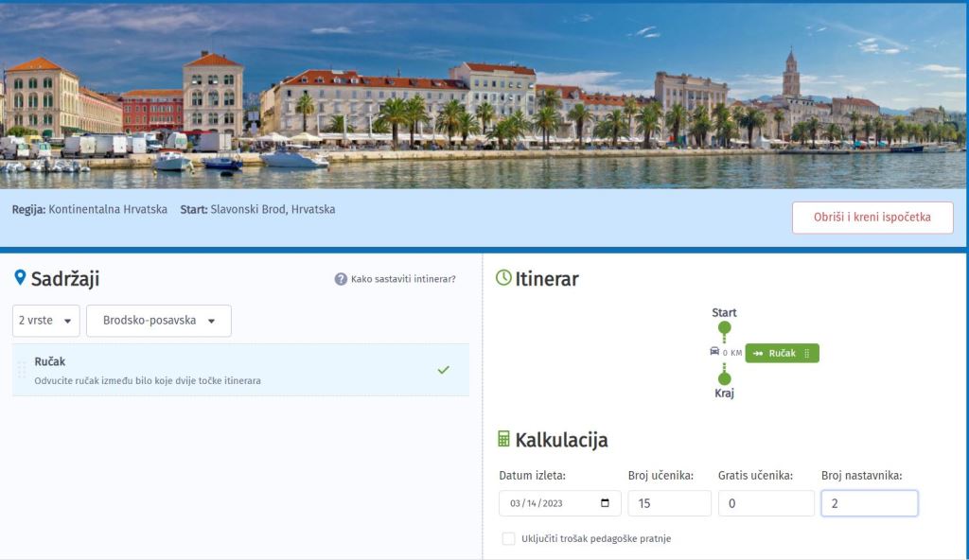Click the grip handle on Ručak tag
The height and width of the screenshot is (560, 969).
[806, 353]
